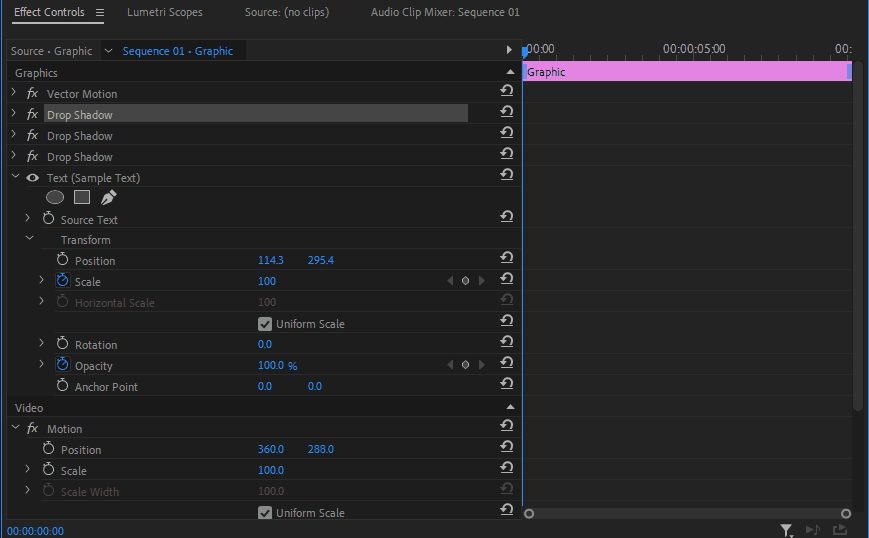Uncheck Uniform Scale under text Transform
This screenshot has width=869, height=538.
(265, 324)
